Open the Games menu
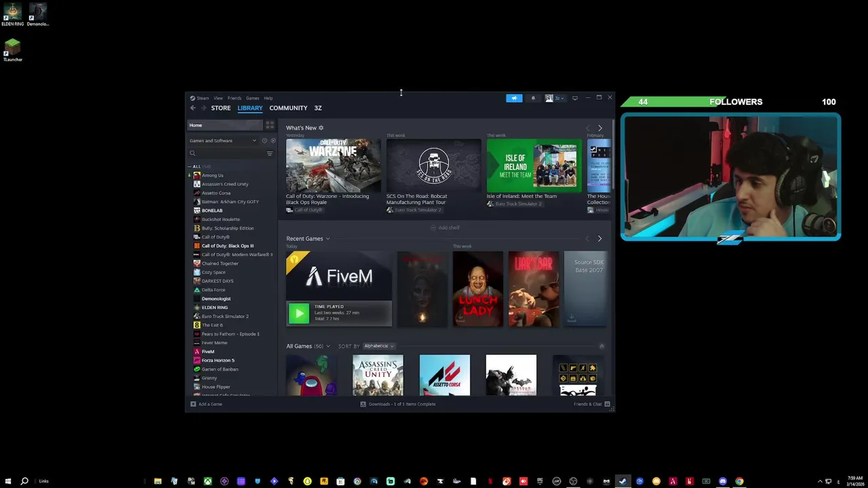The height and width of the screenshot is (488, 868). pos(252,98)
